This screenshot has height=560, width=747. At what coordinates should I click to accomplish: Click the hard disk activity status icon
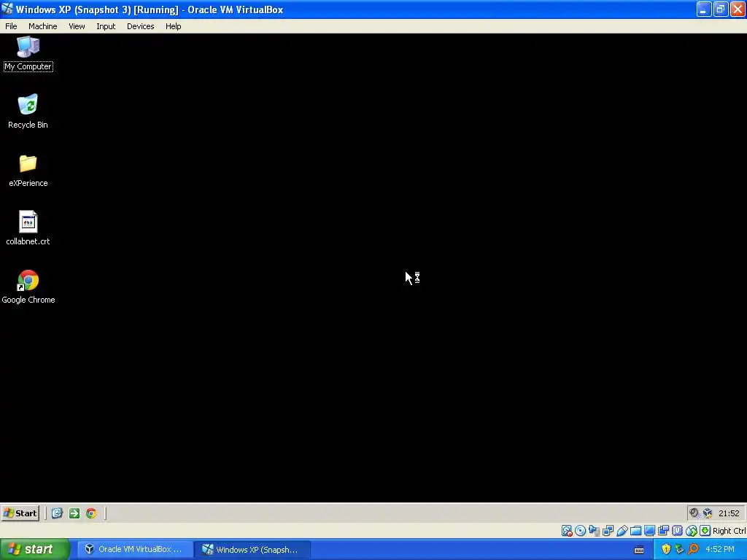(566, 531)
